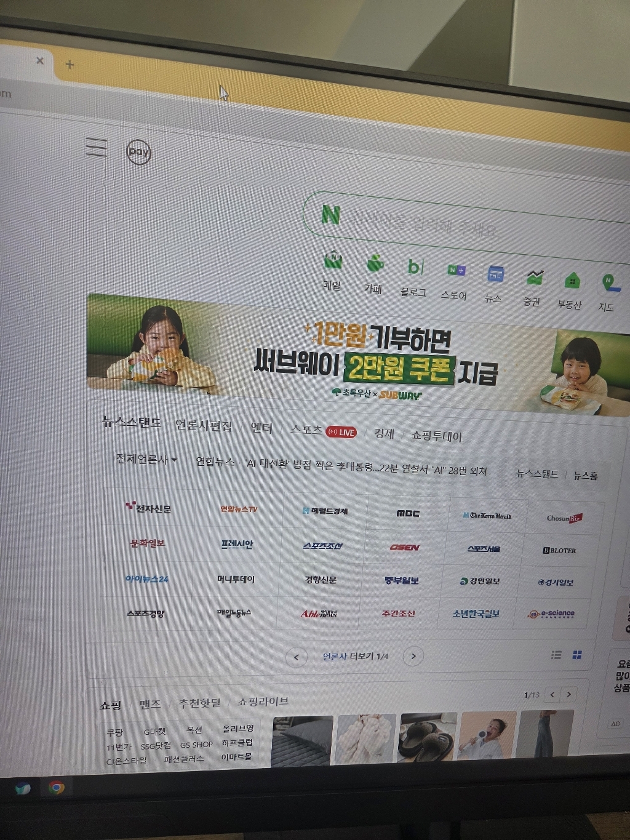Go to next page of press list
Image resolution: width=630 pixels, height=840 pixels.
[x=413, y=656]
